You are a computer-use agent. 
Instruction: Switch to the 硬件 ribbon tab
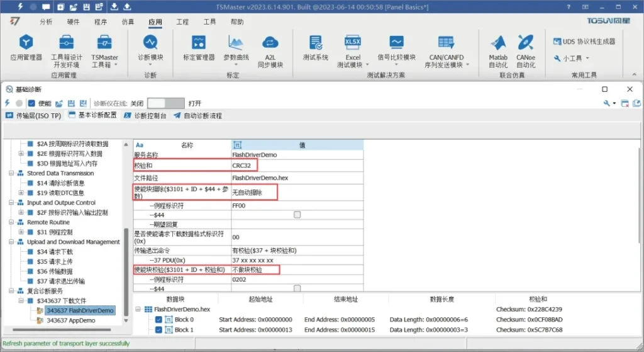(x=74, y=21)
